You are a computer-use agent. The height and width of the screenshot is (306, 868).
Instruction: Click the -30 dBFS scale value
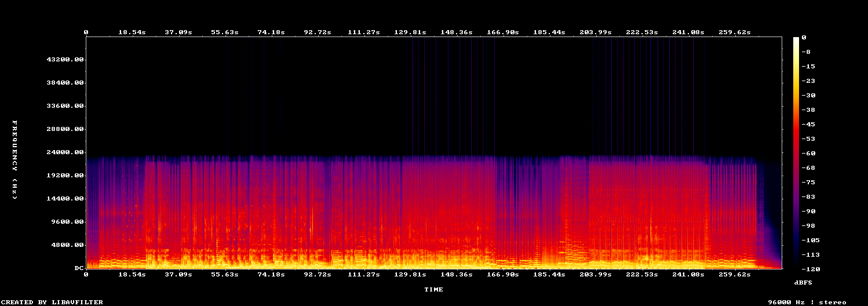[809, 96]
